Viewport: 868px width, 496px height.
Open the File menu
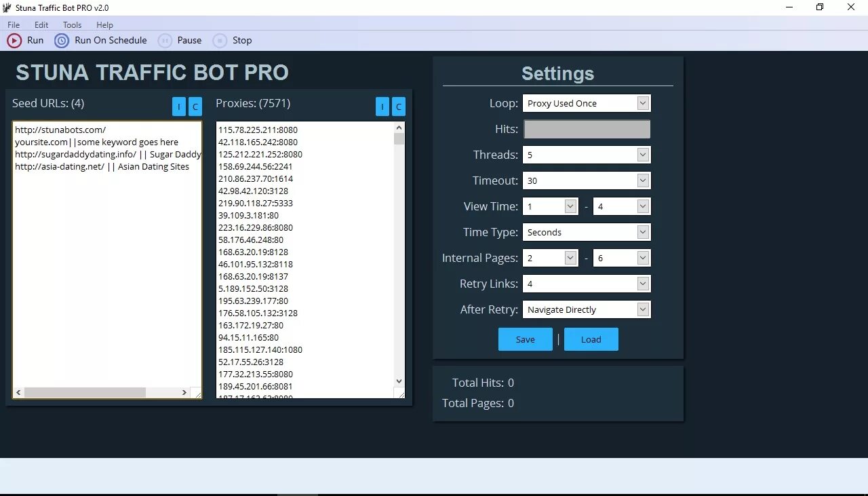pos(14,25)
